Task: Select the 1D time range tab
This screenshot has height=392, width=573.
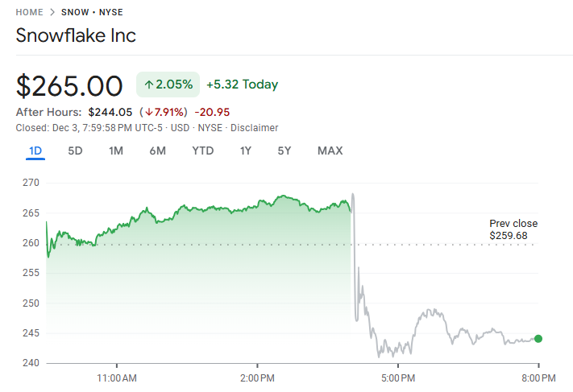Action: click(35, 151)
